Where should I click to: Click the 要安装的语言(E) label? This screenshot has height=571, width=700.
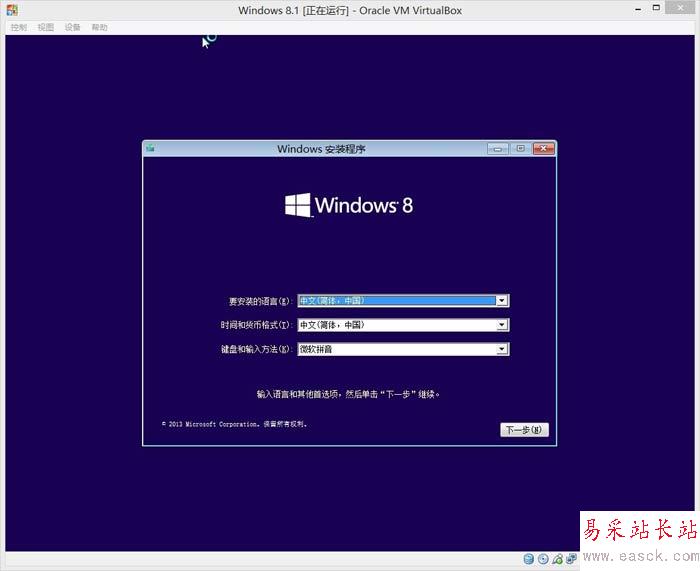click(260, 301)
